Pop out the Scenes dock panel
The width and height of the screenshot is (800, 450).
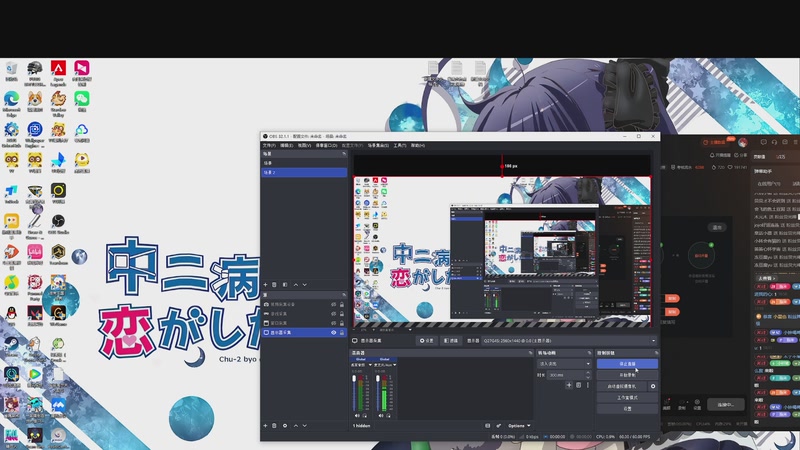point(344,154)
